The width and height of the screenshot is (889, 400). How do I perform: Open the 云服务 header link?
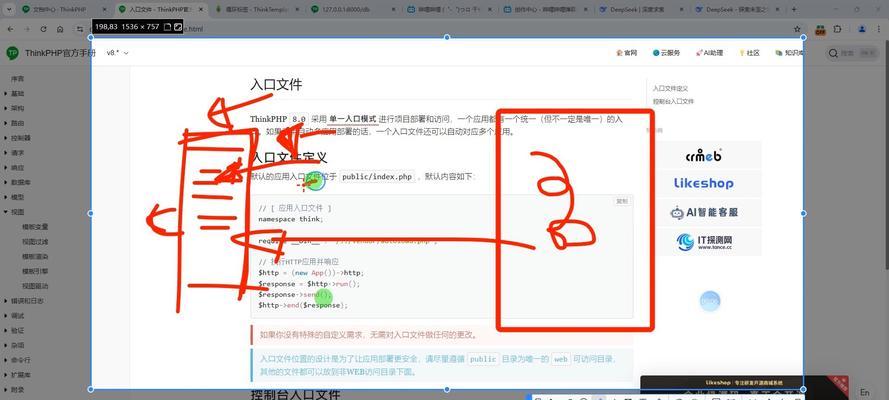[x=666, y=53]
